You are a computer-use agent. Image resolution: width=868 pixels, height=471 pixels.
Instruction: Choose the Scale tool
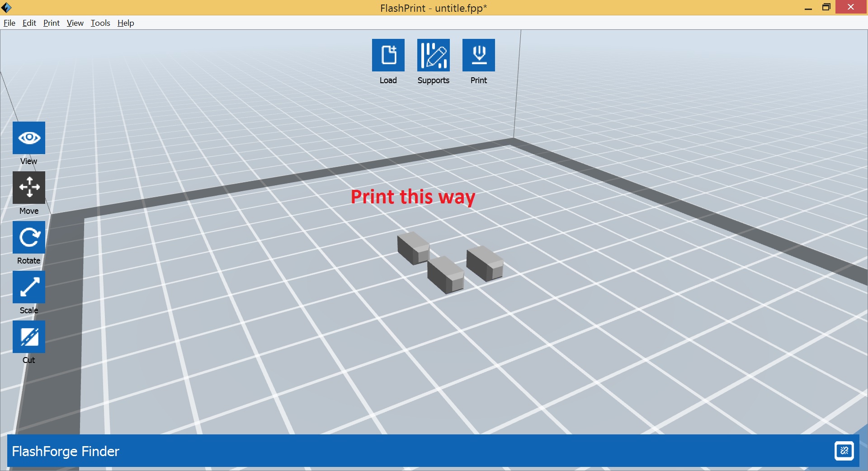29,287
